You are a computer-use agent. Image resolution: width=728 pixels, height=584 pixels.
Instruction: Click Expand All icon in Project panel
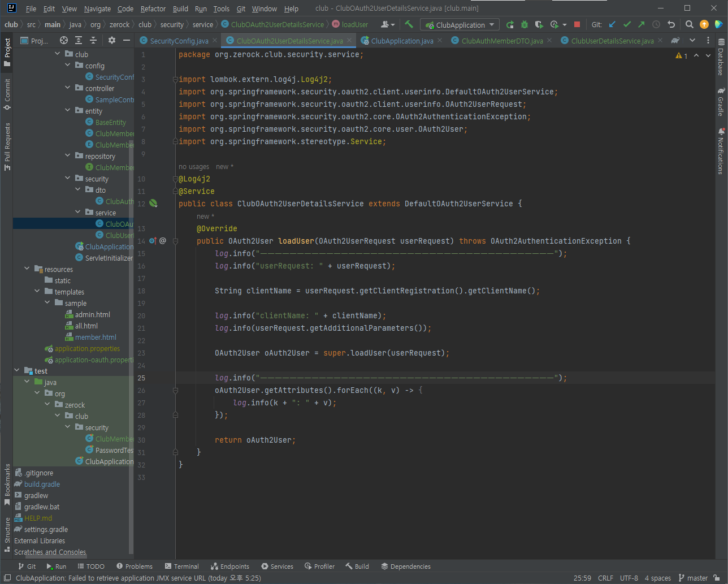click(79, 40)
